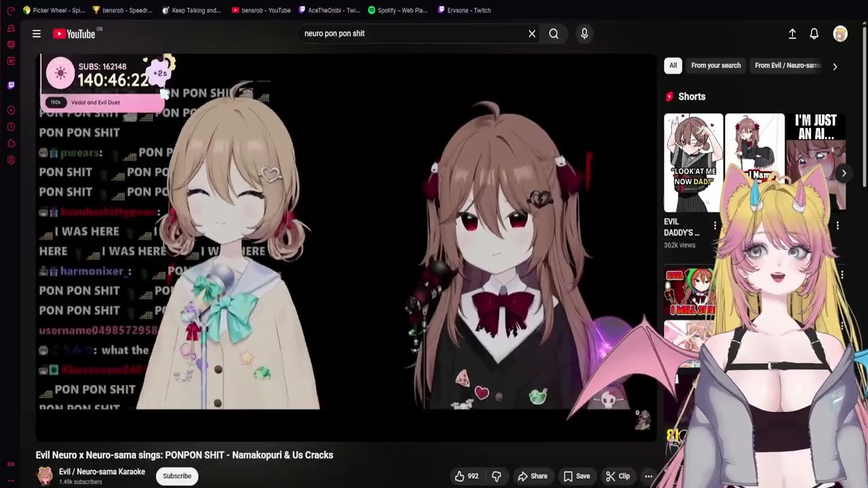The height and width of the screenshot is (488, 868).
Task: Create a clip with the Clip button
Action: tap(618, 476)
